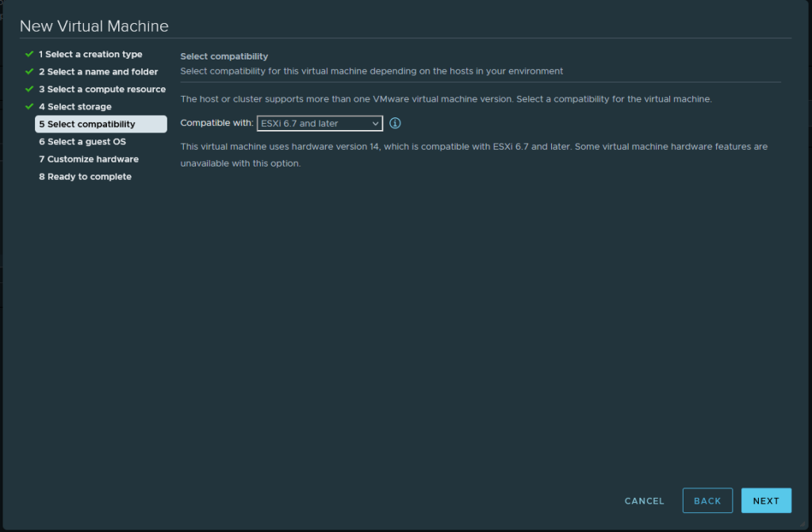812x532 pixels.
Task: Click step 6 Select a guest OS
Action: [82, 142]
